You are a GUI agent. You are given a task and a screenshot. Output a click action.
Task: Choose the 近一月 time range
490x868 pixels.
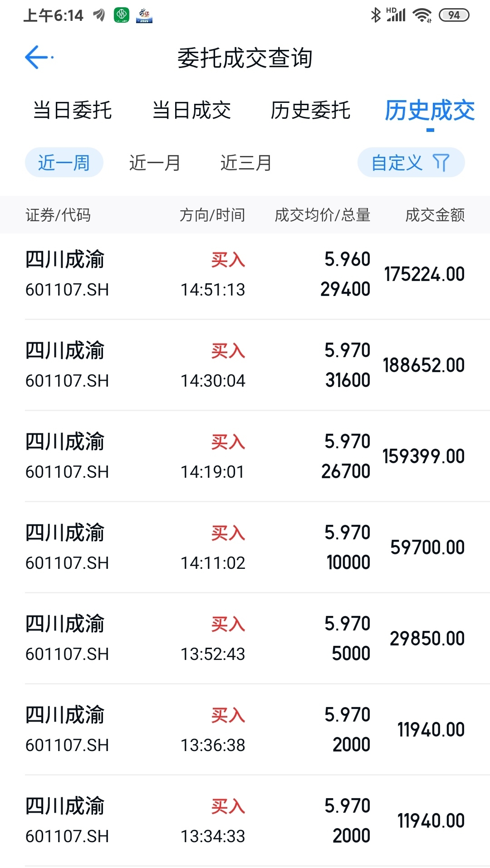tap(155, 162)
